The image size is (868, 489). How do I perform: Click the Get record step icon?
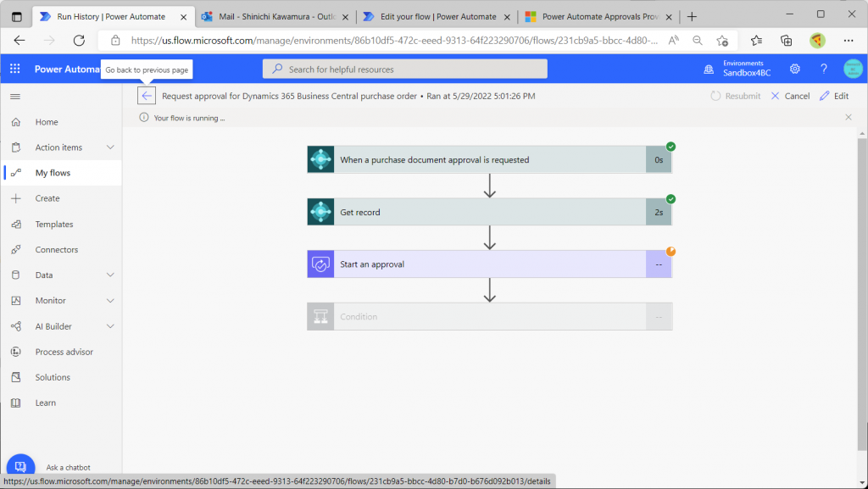point(320,212)
